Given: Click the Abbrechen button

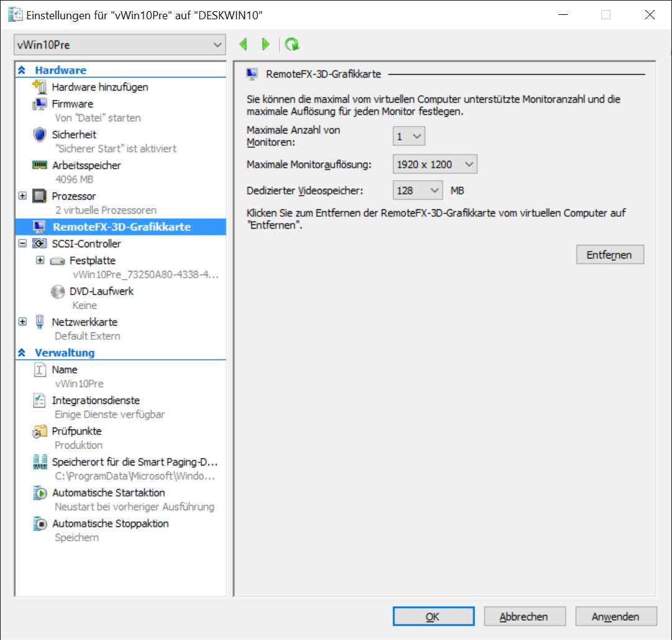Looking at the screenshot, I should (x=525, y=616).
